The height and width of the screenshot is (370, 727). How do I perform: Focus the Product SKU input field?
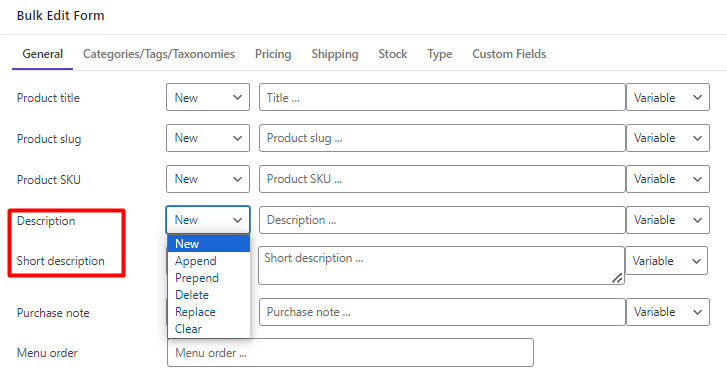click(442, 179)
